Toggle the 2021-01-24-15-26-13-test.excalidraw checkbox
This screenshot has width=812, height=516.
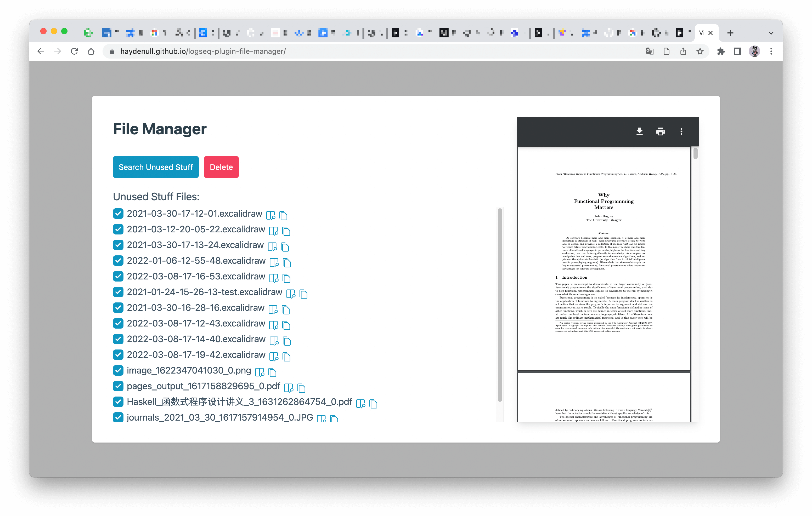(118, 292)
